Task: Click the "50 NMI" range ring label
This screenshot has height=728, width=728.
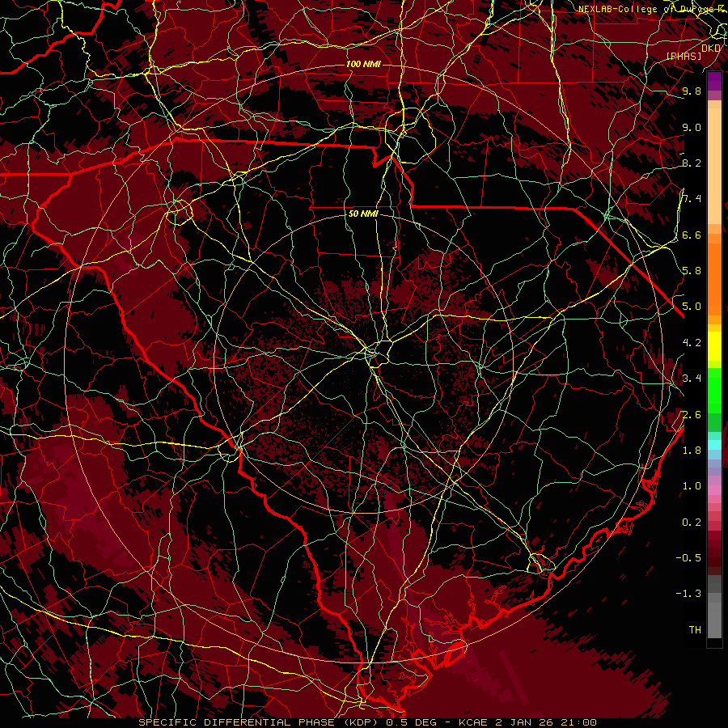Action: coord(363,214)
